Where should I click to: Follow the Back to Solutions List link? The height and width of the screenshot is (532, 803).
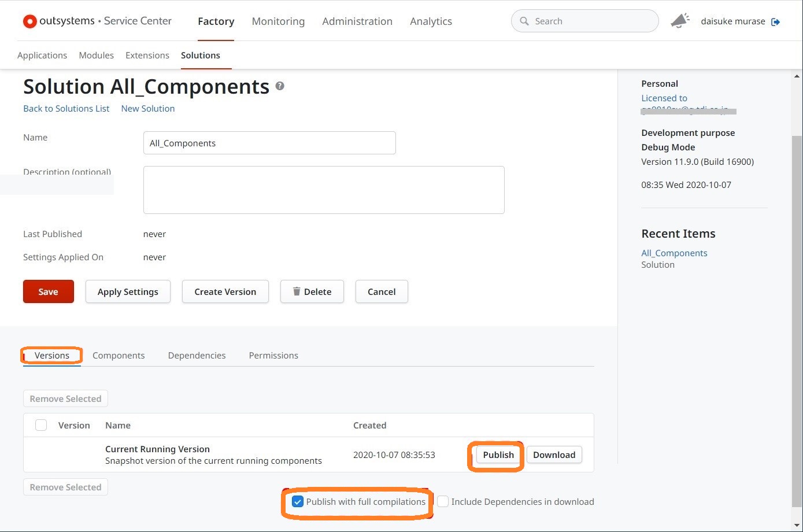[x=66, y=109]
